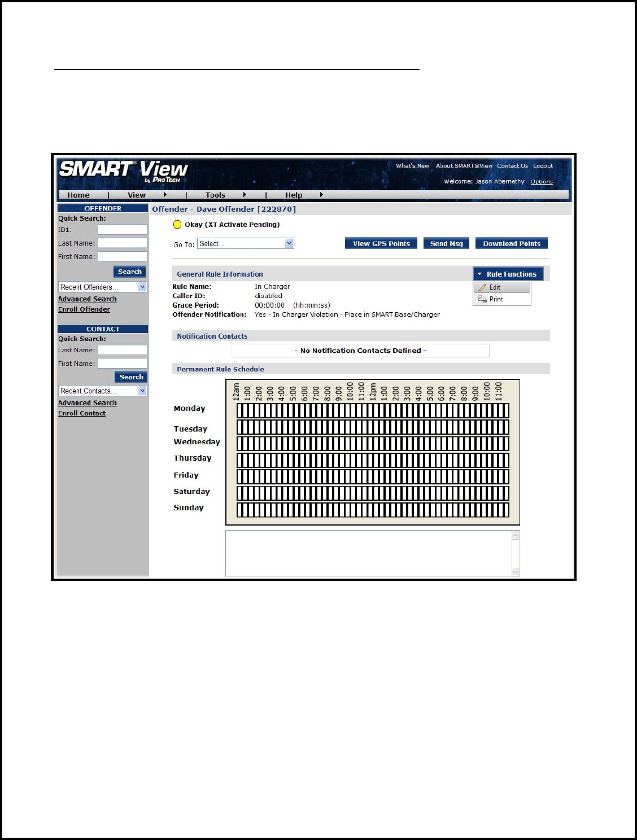The width and height of the screenshot is (637, 840).
Task: Click 'No Notification Contacts Defined' text
Action: pos(360,351)
